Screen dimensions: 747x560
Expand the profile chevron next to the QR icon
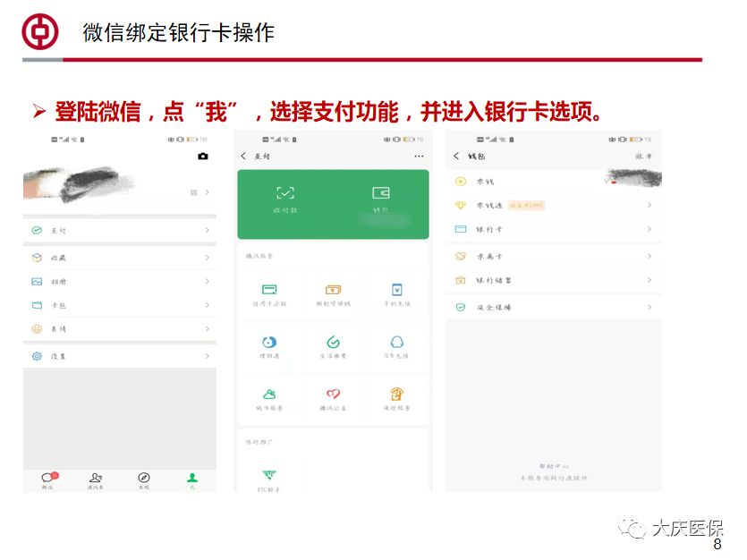coord(208,192)
